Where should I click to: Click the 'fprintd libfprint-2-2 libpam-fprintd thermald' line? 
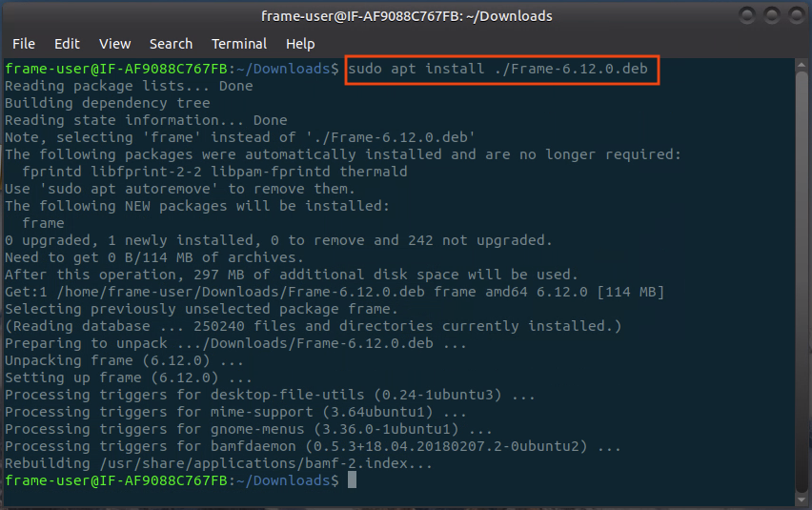(x=214, y=172)
